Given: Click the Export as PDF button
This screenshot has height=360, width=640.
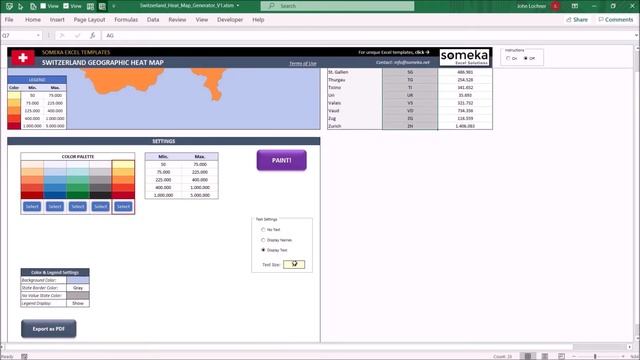Looking at the screenshot, I should tap(49, 329).
